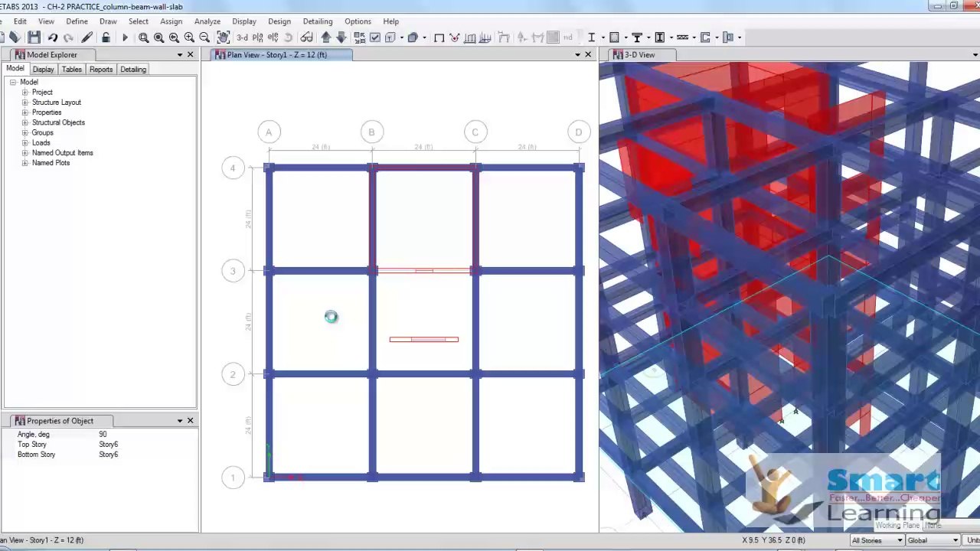Select the Pan hand tool

point(223,37)
